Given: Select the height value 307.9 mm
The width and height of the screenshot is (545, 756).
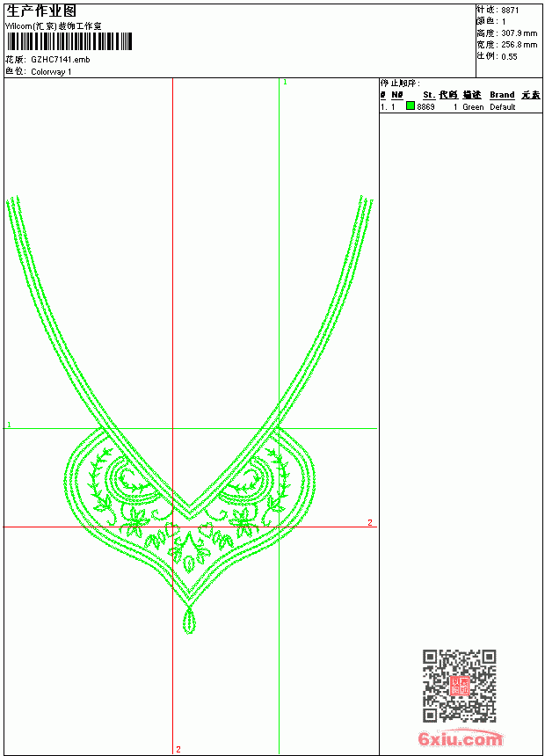Looking at the screenshot, I should click(x=519, y=33).
